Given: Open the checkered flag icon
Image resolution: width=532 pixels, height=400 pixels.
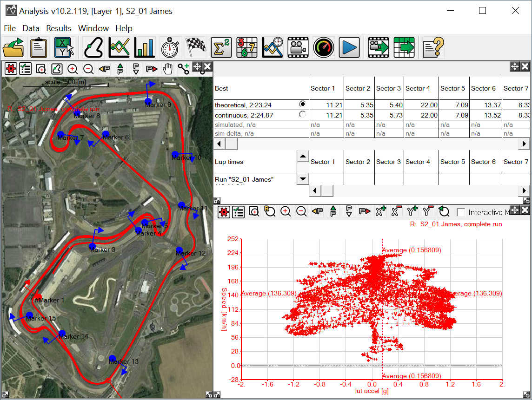Looking at the screenshot, I should pyautogui.click(x=196, y=47).
